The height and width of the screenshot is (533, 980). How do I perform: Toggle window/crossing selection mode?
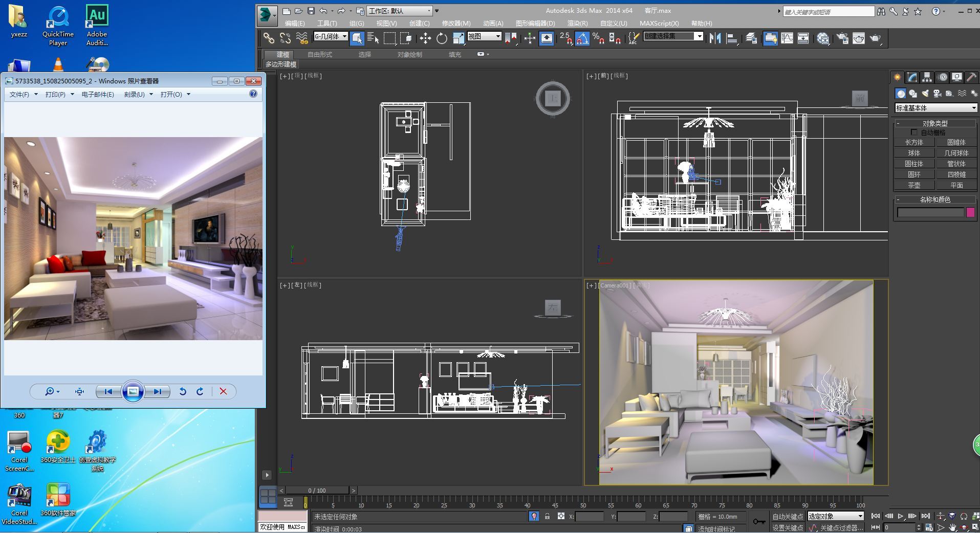coord(406,38)
